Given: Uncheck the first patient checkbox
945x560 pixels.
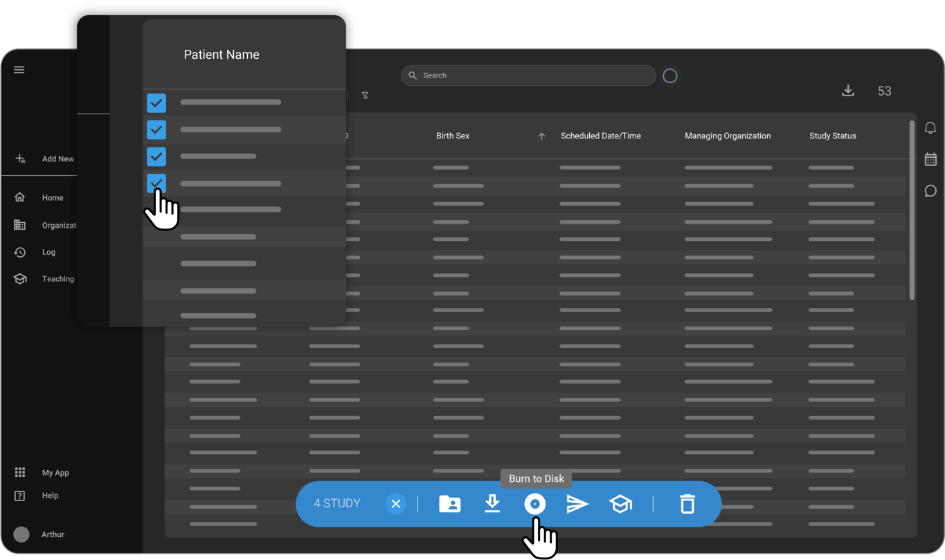Looking at the screenshot, I should pyautogui.click(x=156, y=103).
